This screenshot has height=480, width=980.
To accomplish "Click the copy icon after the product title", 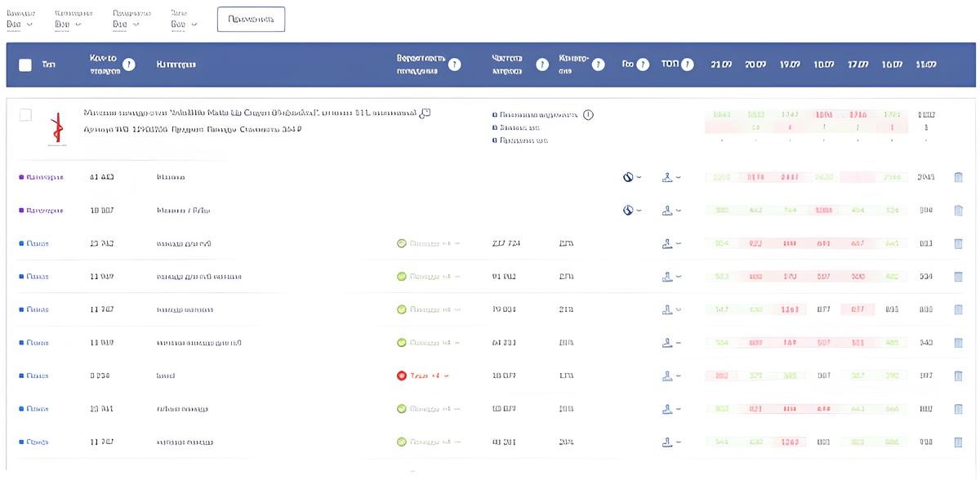I will pos(425,113).
